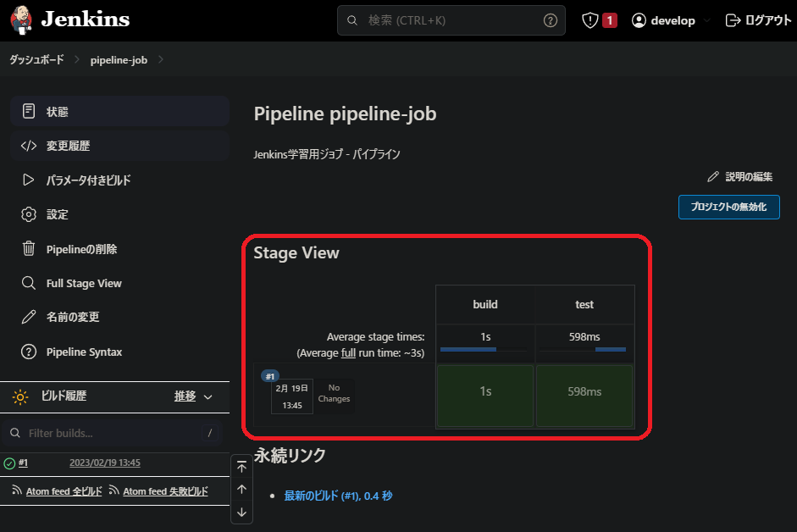This screenshot has height=532, width=797.
Task: Go to the ダッシュボード breadcrumb
Action: [x=36, y=59]
